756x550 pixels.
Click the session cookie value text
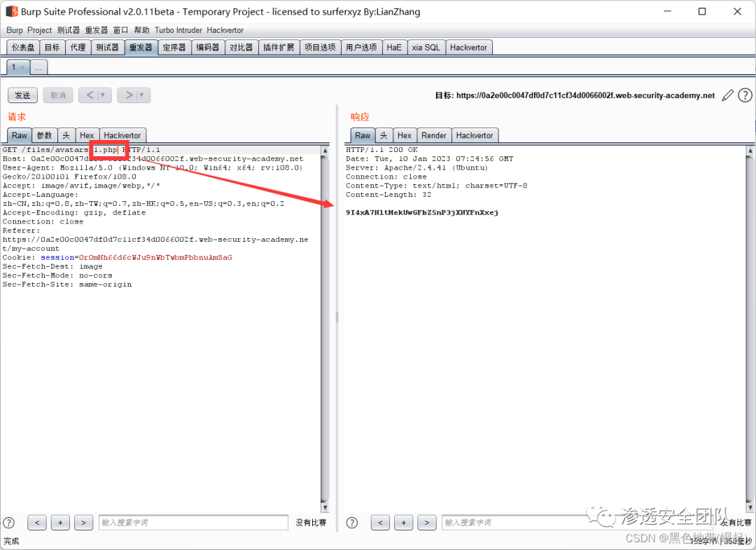pyautogui.click(x=155, y=257)
